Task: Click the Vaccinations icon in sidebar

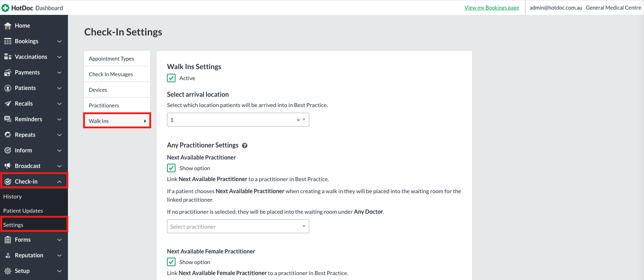Action: 8,57
